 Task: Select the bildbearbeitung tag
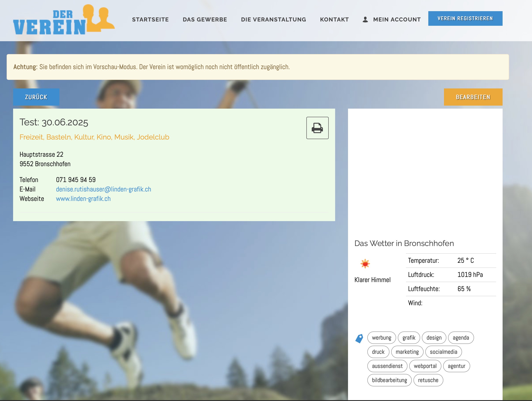(x=389, y=380)
